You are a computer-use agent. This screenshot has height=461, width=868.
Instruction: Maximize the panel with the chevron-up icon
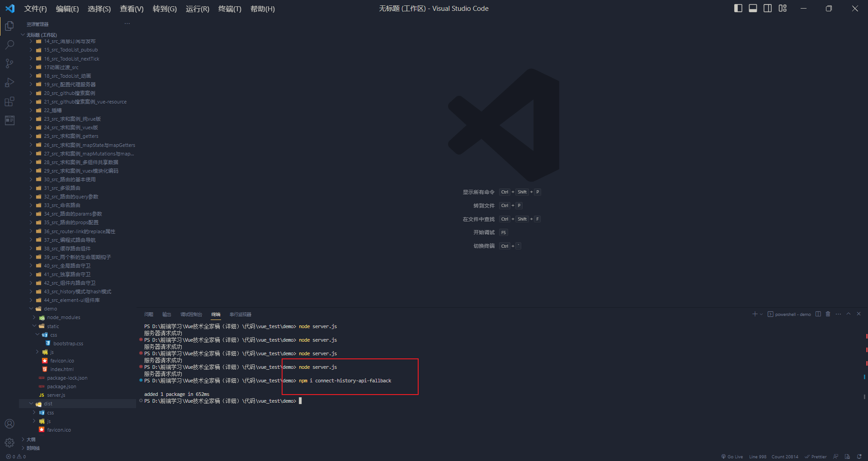tap(849, 314)
